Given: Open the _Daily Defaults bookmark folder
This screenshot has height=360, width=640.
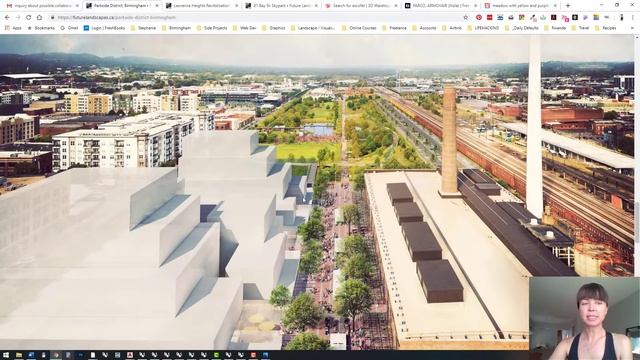Looking at the screenshot, I should 521,28.
